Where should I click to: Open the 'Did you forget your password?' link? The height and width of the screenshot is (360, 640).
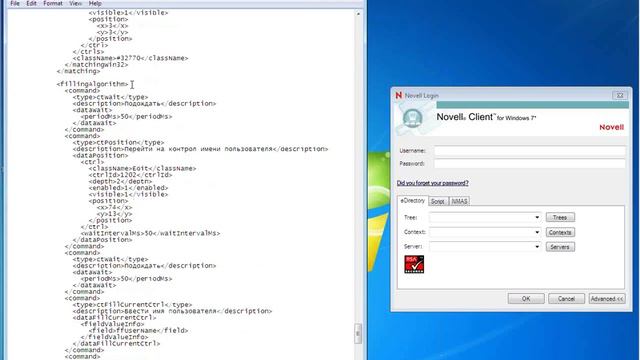point(433,183)
